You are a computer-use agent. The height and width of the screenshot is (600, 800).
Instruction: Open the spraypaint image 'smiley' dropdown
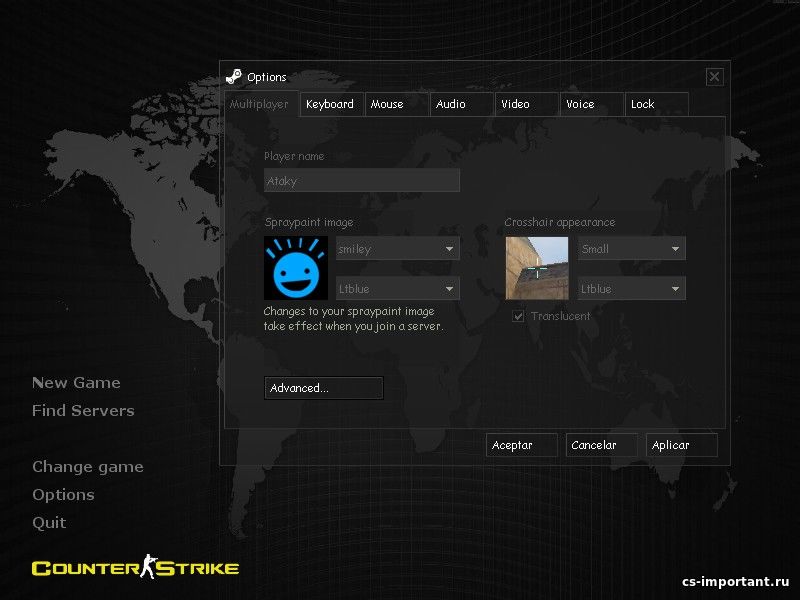click(398, 249)
